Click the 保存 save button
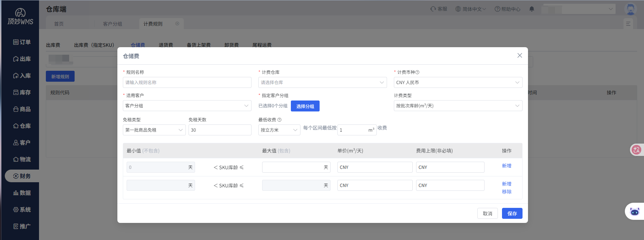This screenshot has height=240, width=644. point(512,213)
